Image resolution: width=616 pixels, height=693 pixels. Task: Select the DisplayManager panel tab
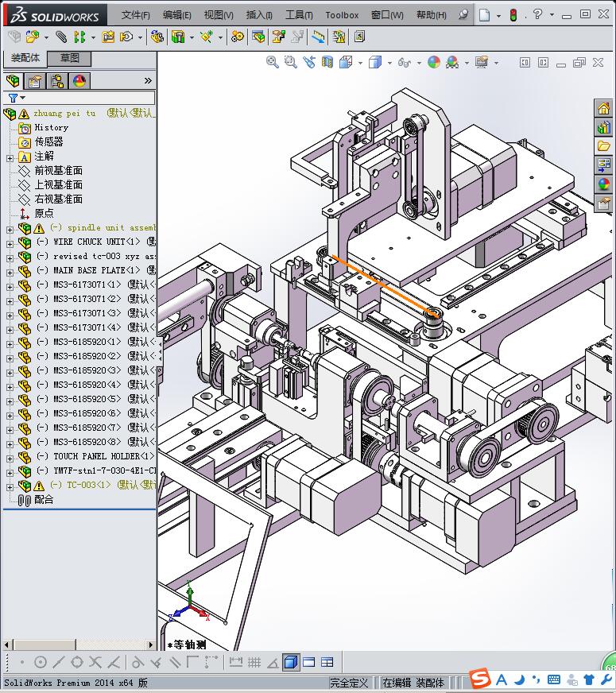pyautogui.click(x=79, y=81)
